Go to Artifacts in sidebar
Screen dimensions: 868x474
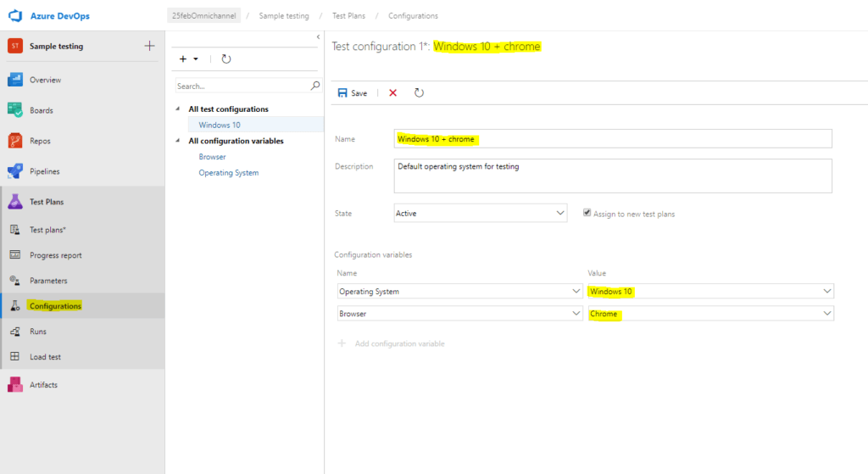(43, 384)
